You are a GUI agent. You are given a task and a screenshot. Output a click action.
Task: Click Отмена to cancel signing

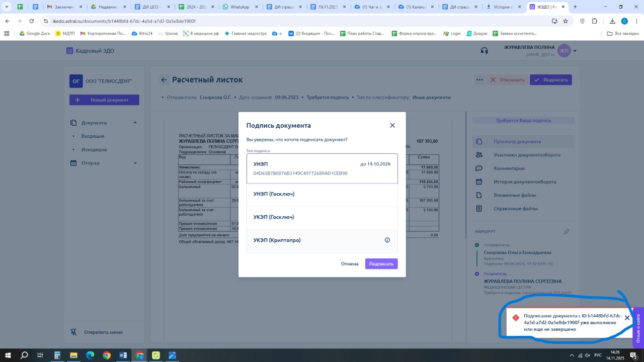tap(350, 264)
